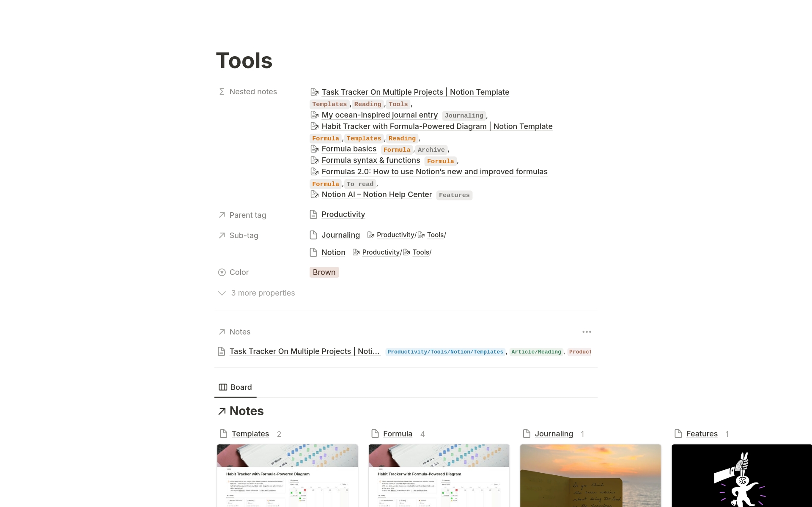Click the color property icon

tap(222, 271)
